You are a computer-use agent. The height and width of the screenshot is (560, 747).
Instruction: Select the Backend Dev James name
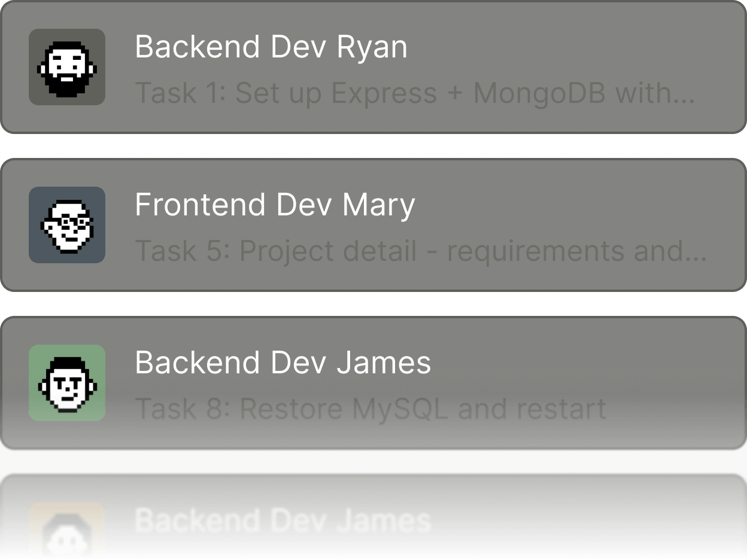pos(283,363)
